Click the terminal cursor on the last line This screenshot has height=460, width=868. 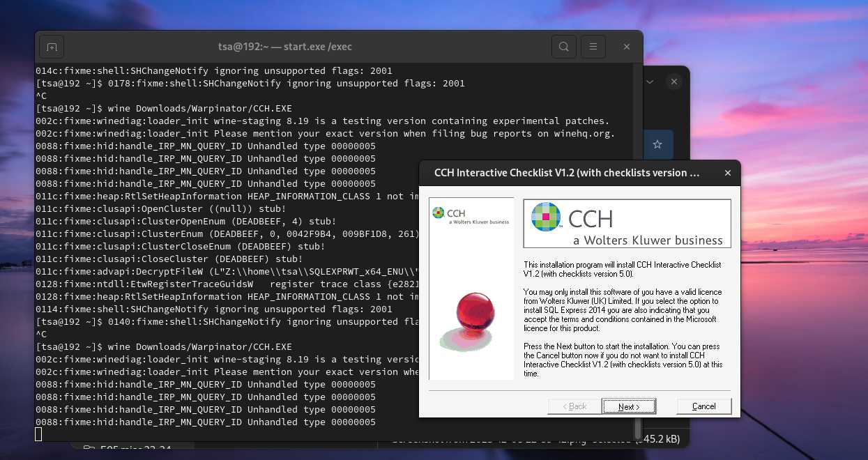click(x=38, y=434)
